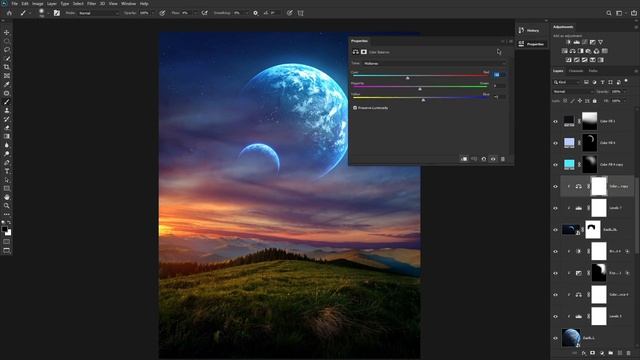Click clip to layer icon in Properties

[x=464, y=159]
